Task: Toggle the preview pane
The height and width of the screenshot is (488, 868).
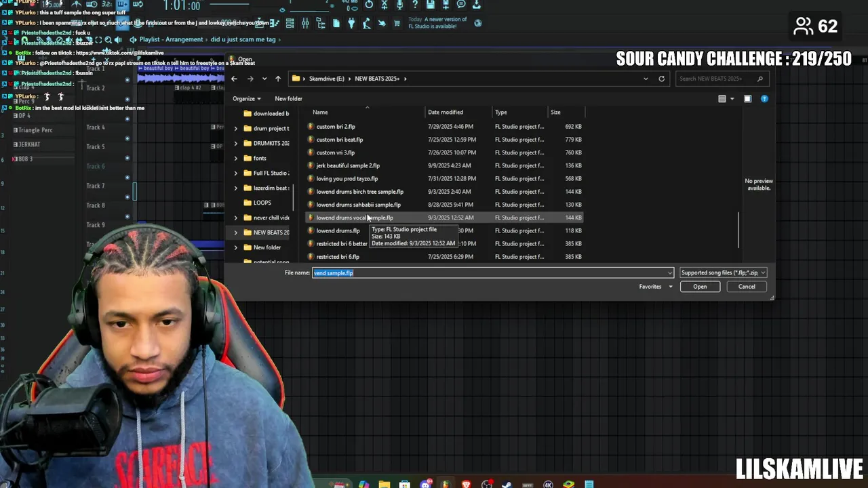Action: [x=747, y=99]
